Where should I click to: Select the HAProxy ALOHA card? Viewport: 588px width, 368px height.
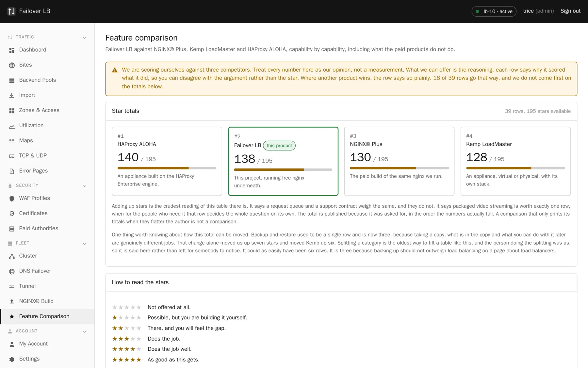point(167,161)
